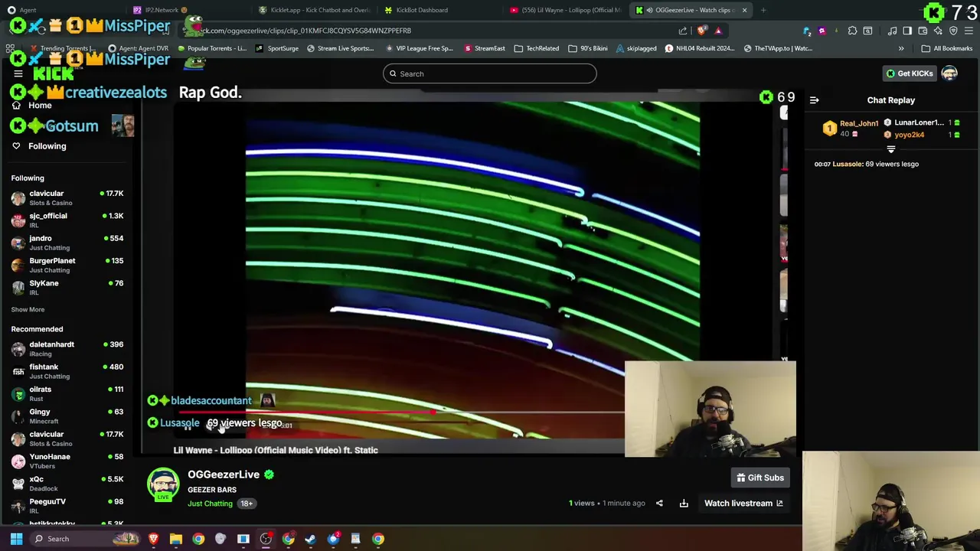Launch Brave from the taskbar

(x=154, y=539)
